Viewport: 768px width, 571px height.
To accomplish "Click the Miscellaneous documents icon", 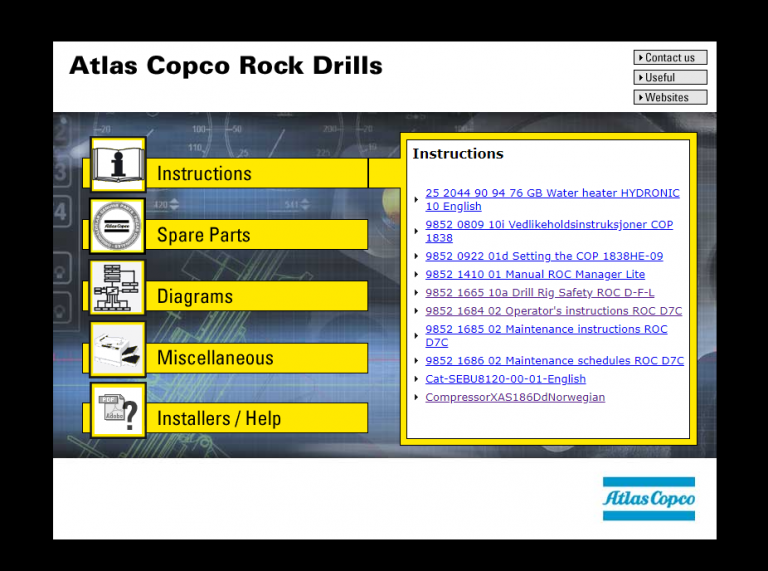I will point(118,349).
